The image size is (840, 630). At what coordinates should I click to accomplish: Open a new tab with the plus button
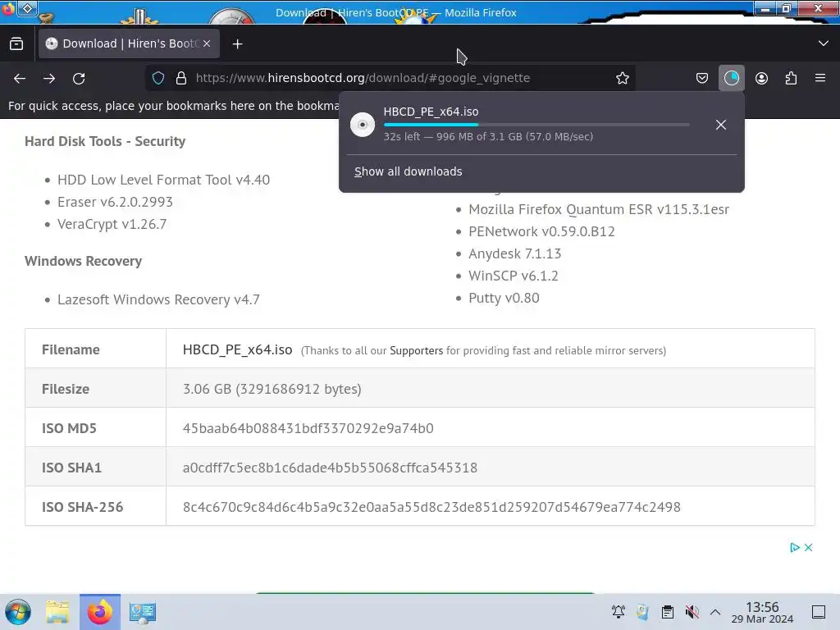[x=237, y=44]
